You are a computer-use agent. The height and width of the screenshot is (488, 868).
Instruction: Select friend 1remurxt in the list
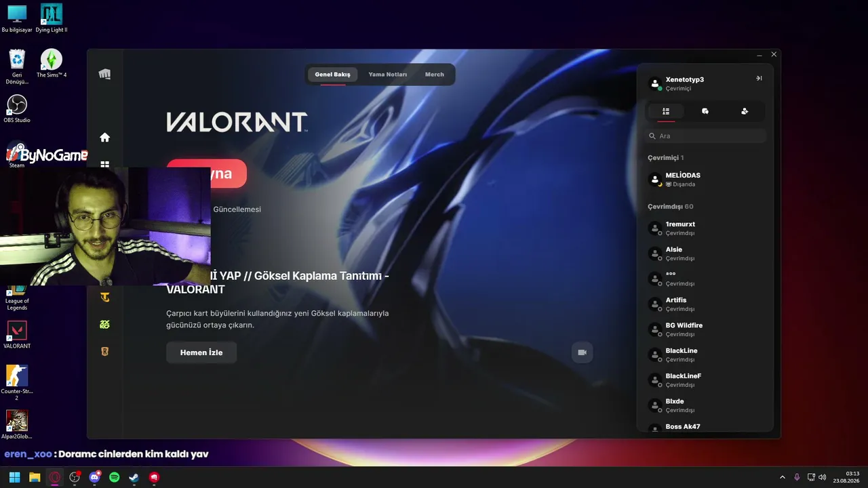coord(705,228)
